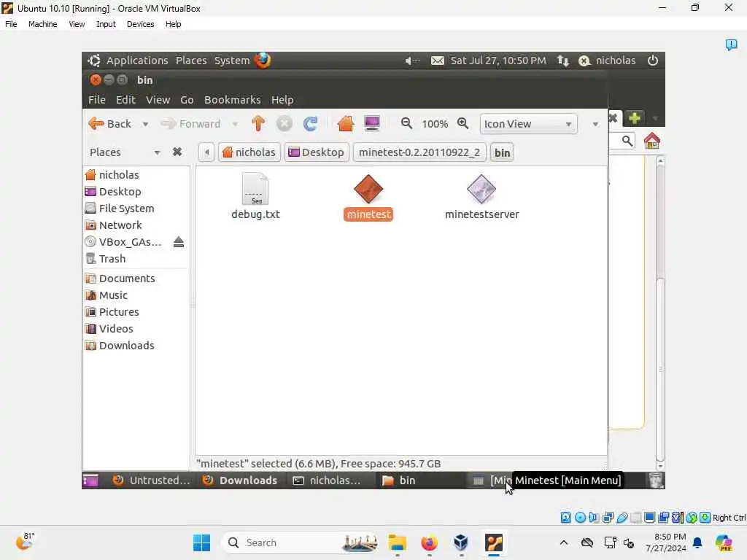Open the Computer toolbar icon
Image resolution: width=747 pixels, height=560 pixels.
click(372, 124)
